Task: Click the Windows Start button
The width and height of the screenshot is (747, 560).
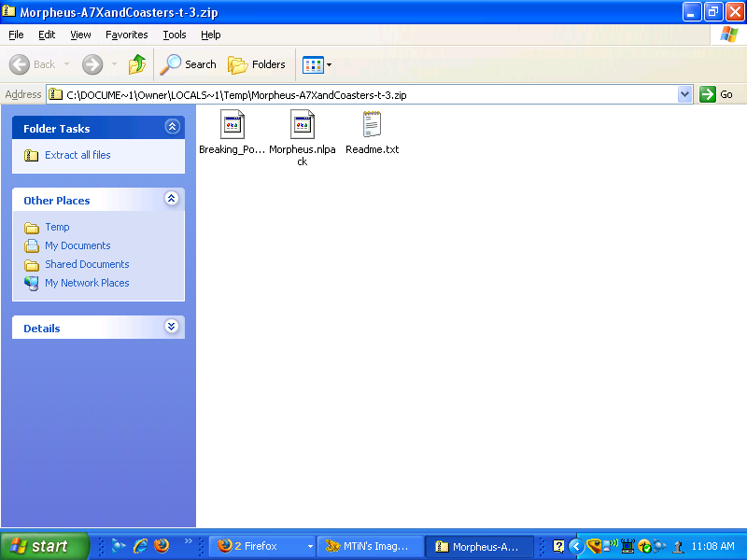Action: pyautogui.click(x=45, y=546)
